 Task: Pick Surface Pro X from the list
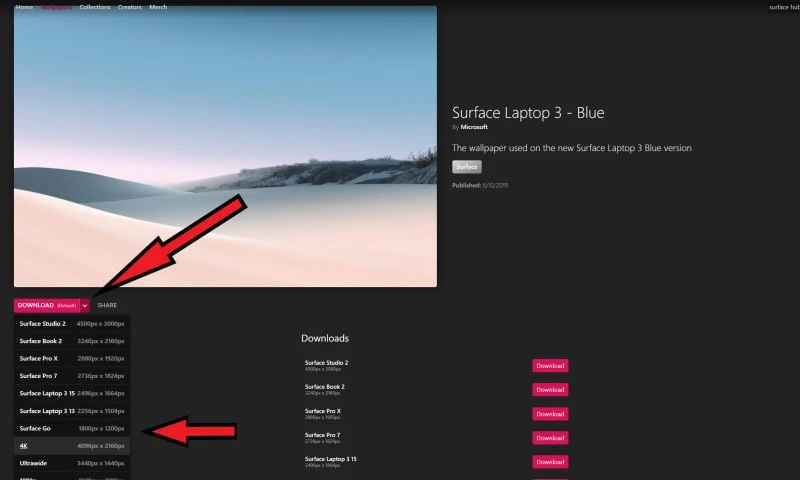point(72,358)
